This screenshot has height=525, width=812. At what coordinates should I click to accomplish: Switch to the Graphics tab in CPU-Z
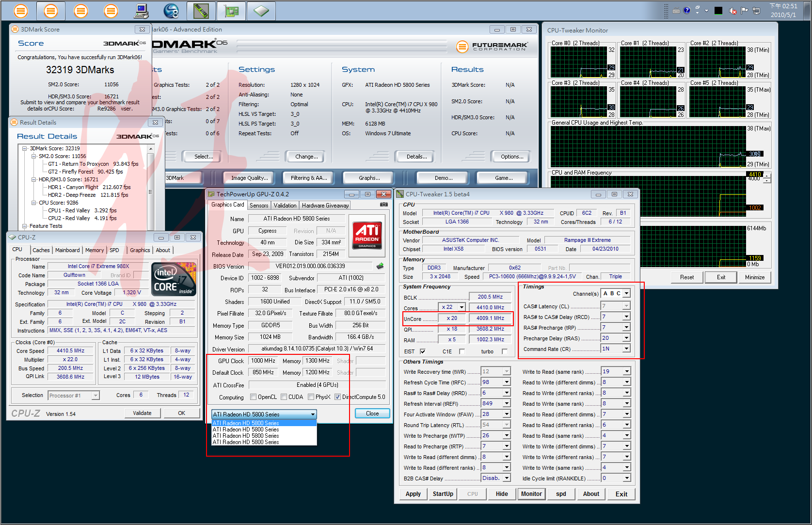click(140, 250)
